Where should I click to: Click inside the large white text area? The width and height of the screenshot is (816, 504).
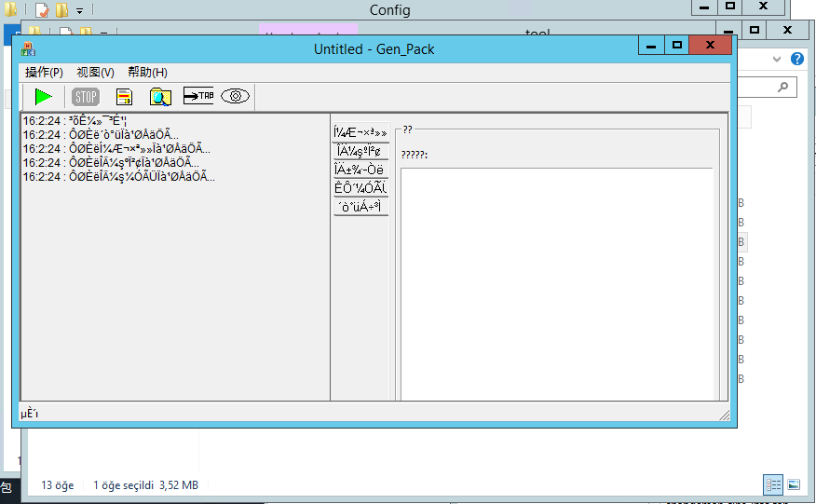556,284
